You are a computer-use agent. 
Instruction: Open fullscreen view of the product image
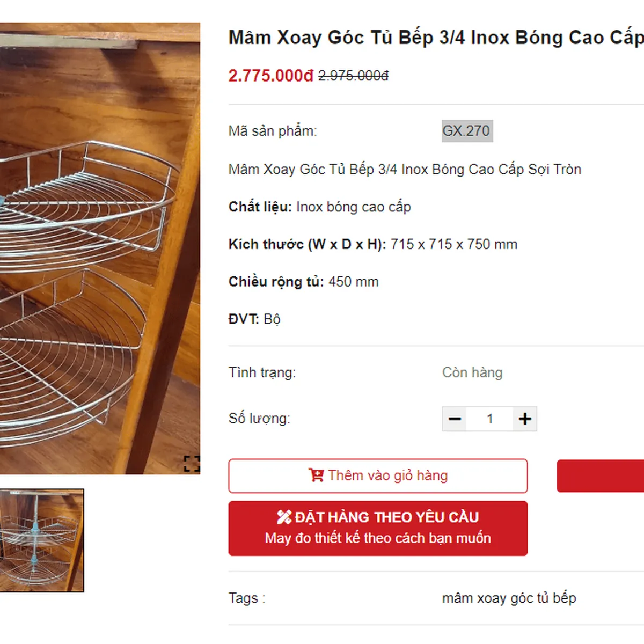pos(192,463)
